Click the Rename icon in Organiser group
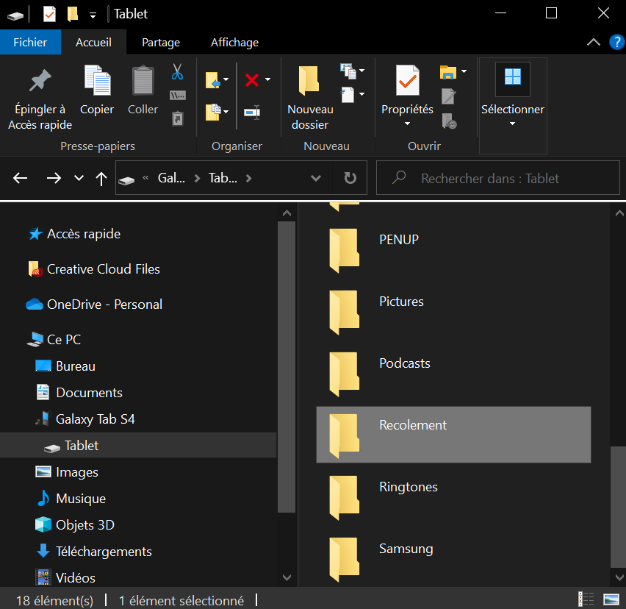This screenshot has width=626, height=609. 252,111
